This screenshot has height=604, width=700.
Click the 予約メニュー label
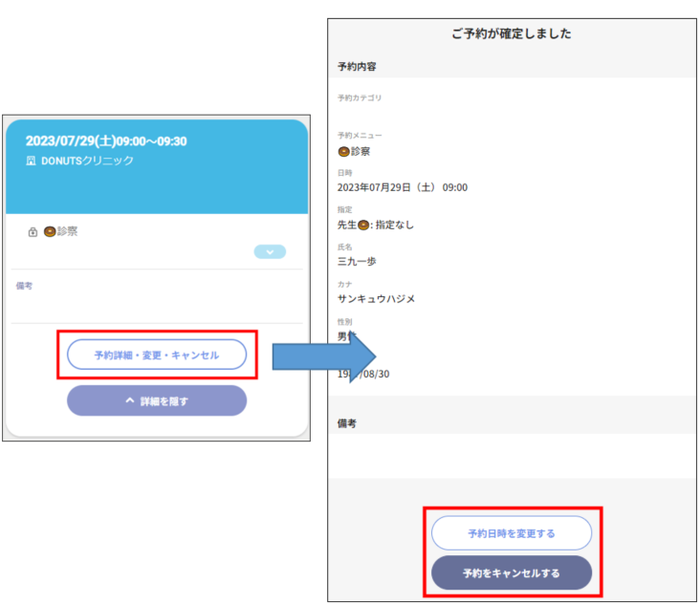[x=360, y=135]
